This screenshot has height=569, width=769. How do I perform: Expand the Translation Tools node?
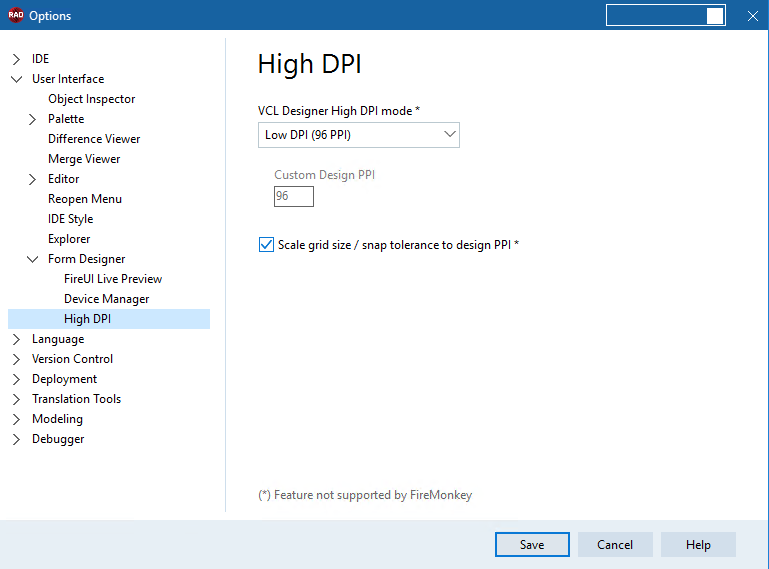click(16, 399)
